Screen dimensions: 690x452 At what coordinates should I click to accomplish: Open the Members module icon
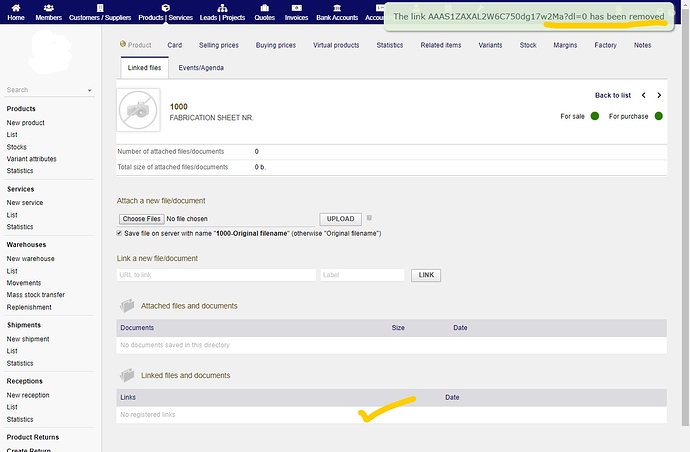48,6
